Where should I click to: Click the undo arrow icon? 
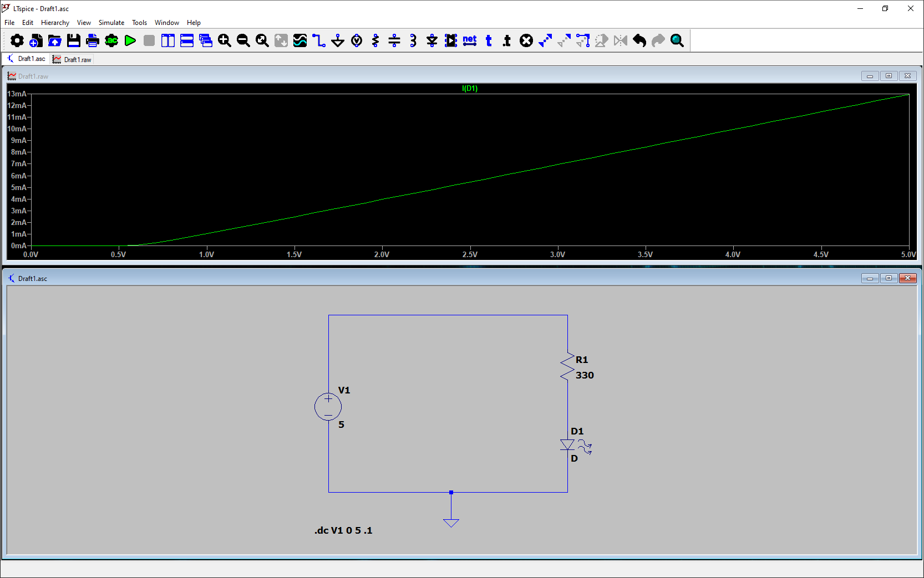click(639, 40)
